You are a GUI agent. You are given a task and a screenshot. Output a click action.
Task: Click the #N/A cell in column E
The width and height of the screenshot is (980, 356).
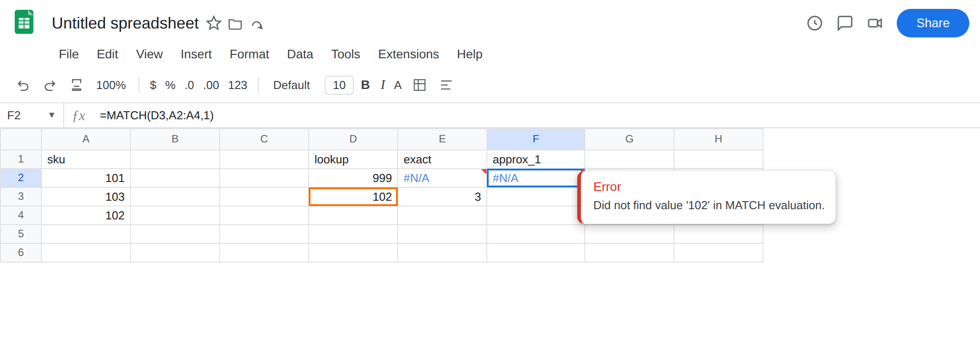[442, 178]
